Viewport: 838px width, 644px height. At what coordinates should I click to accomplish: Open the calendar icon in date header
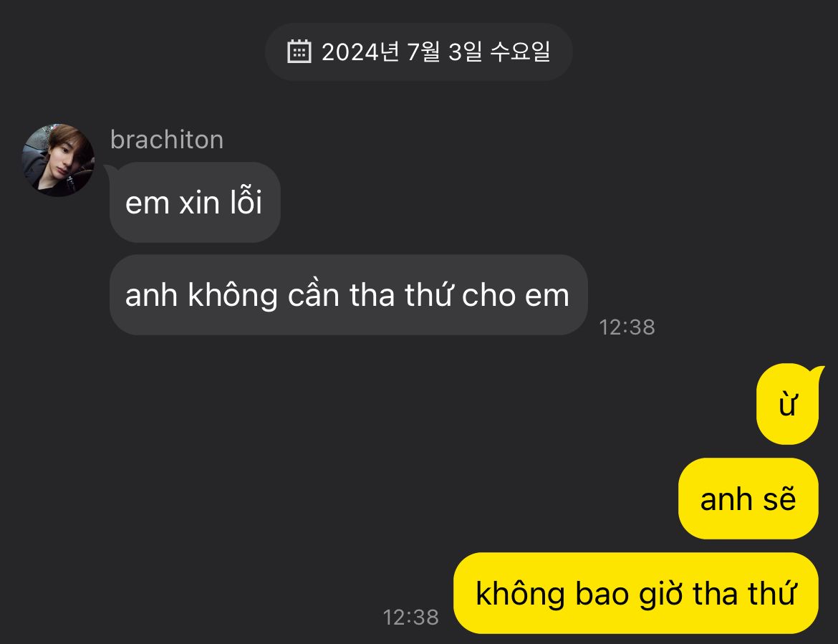click(299, 52)
